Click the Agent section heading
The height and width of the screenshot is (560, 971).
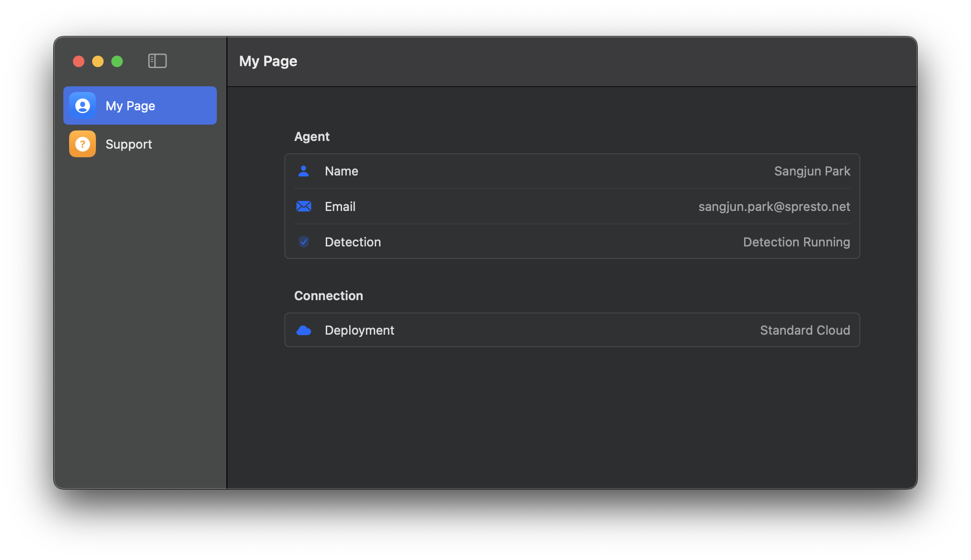click(312, 137)
